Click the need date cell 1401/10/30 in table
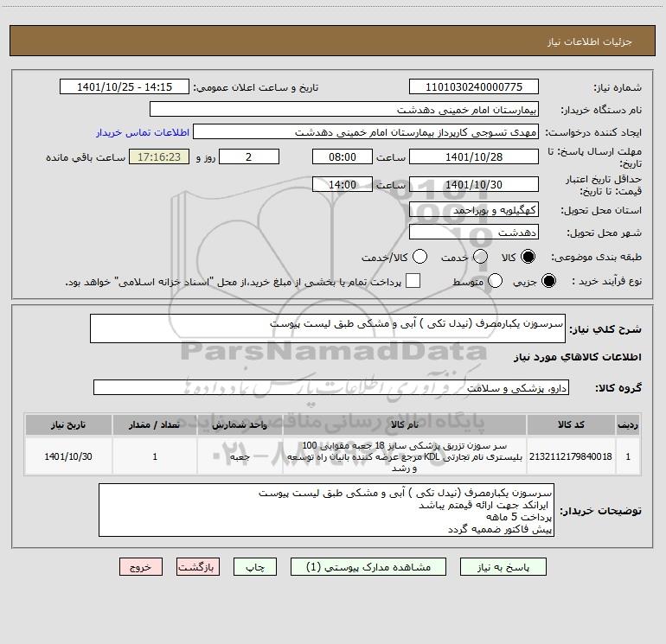The height and width of the screenshot is (644, 666). (68, 456)
